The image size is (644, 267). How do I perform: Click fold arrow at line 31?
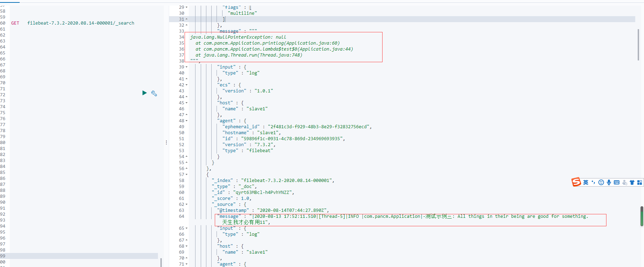(x=186, y=19)
